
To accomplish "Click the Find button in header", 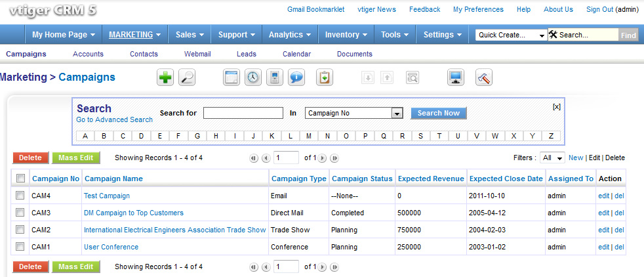I will click(628, 35).
